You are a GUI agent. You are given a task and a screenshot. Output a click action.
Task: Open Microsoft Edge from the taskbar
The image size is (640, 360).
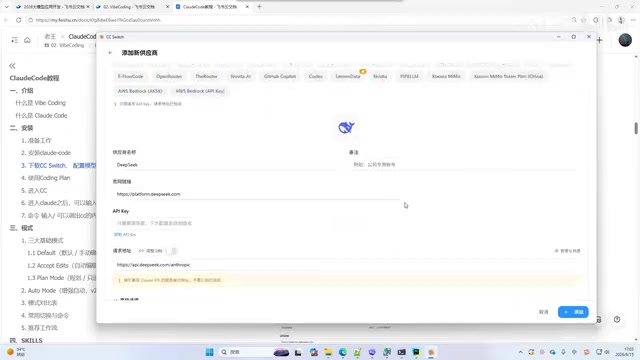click(343, 352)
